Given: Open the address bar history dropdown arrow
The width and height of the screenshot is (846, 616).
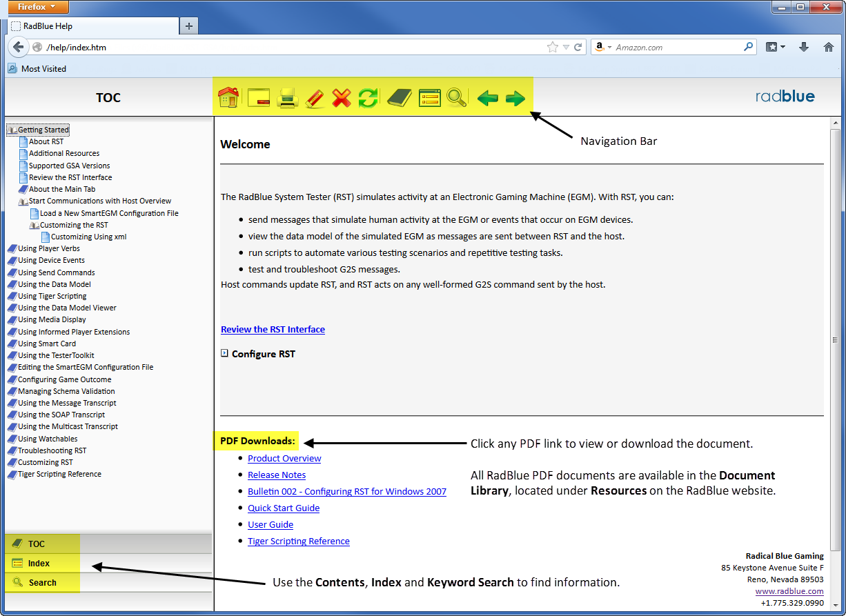Looking at the screenshot, I should (x=566, y=47).
